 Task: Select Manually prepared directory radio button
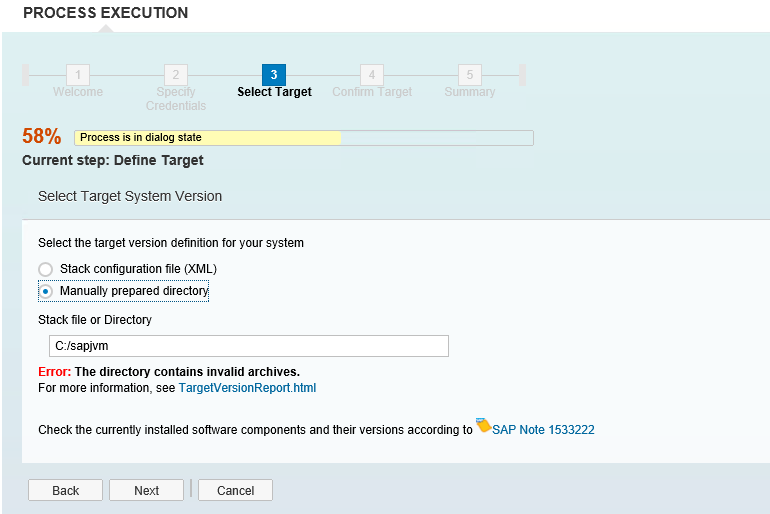click(x=46, y=291)
